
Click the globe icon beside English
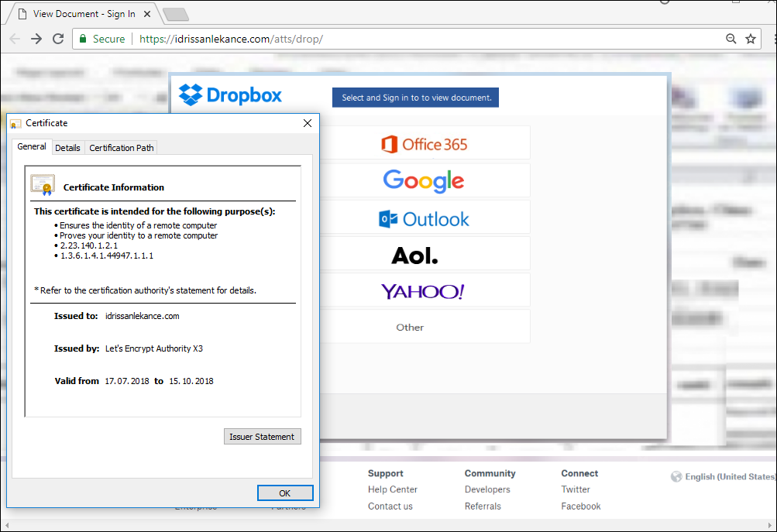tap(676, 476)
